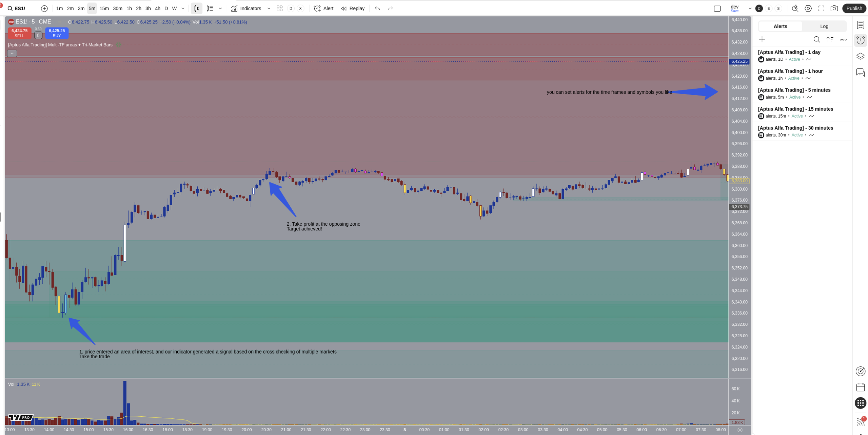Toggle the E events indicator button
Viewport: 868px width, 435px height.
769,8
